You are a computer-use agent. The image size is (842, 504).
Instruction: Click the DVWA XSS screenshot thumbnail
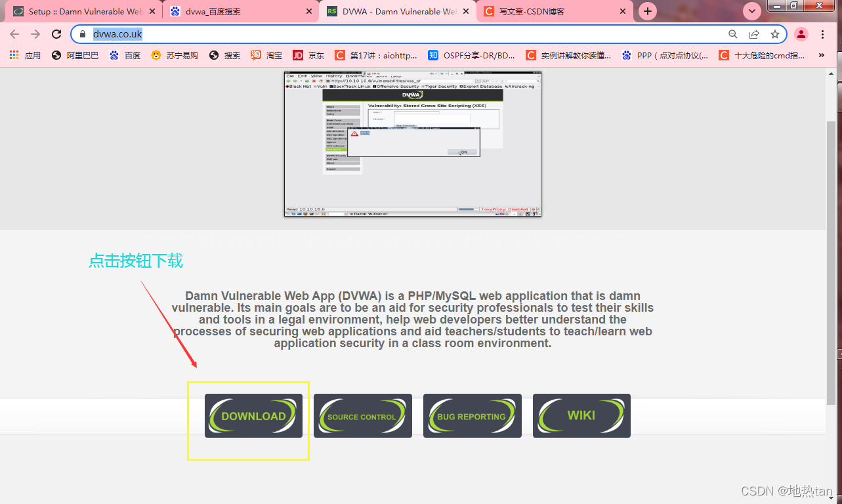(413, 144)
